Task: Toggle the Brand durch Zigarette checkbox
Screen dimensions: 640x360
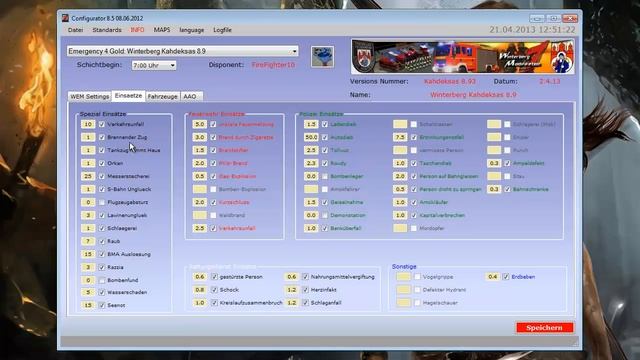Action: point(213,137)
